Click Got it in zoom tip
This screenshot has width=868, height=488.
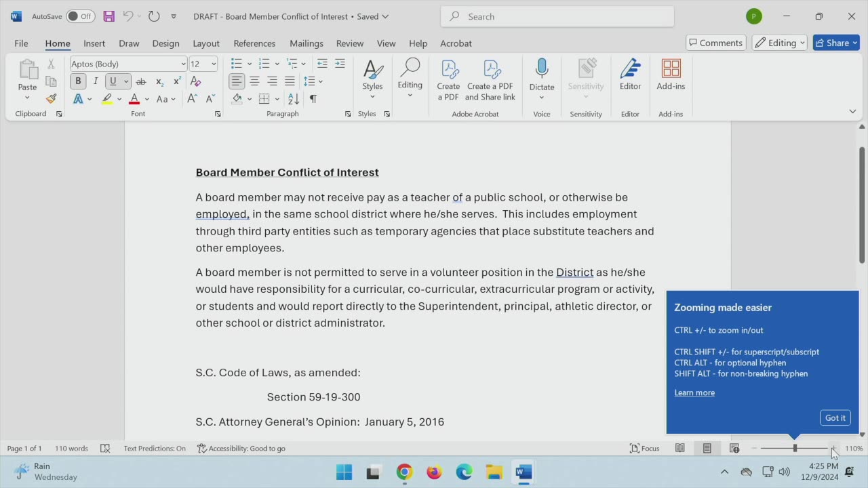tap(835, 418)
